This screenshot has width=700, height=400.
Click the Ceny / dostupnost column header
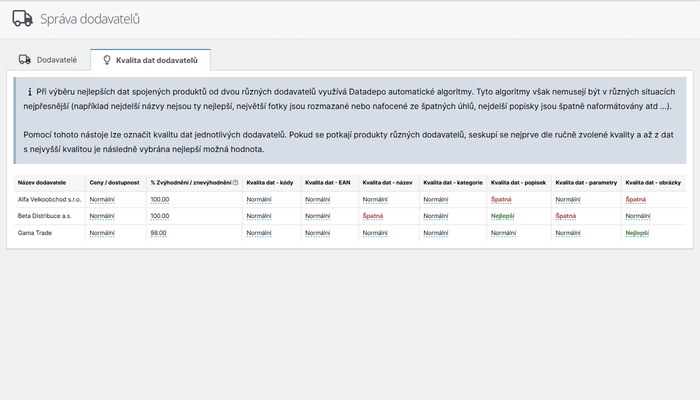(114, 183)
